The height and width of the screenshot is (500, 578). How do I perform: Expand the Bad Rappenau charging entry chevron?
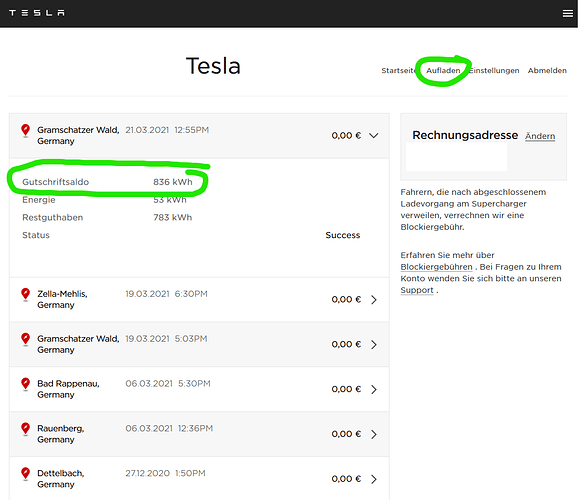(x=374, y=389)
